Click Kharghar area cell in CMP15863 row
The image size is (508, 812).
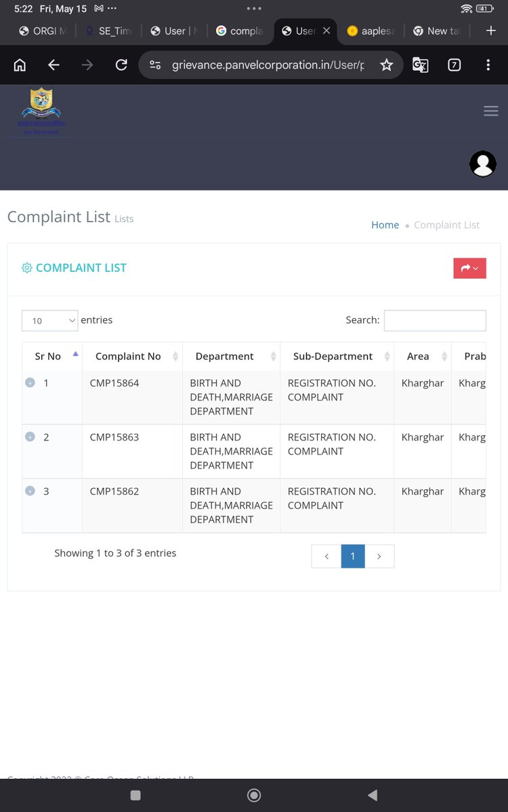(423, 451)
